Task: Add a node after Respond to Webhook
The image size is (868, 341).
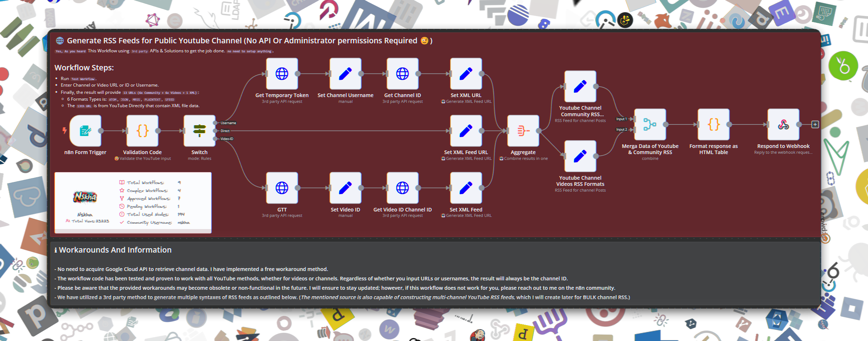Action: [815, 124]
